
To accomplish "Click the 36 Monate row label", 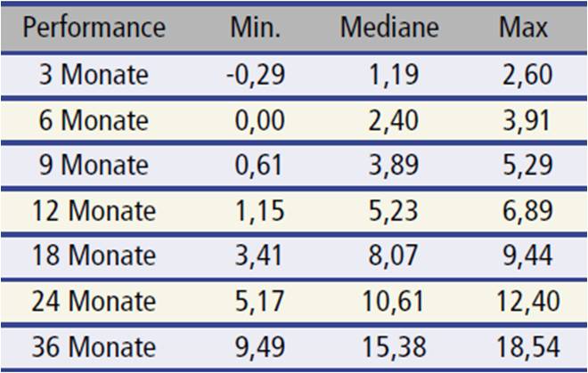I will click(94, 347).
